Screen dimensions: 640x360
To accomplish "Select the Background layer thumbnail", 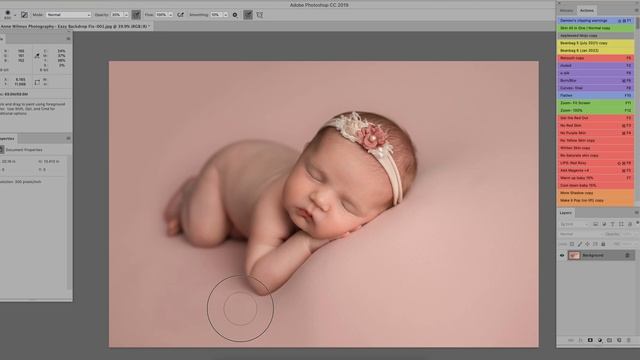I will tap(574, 256).
